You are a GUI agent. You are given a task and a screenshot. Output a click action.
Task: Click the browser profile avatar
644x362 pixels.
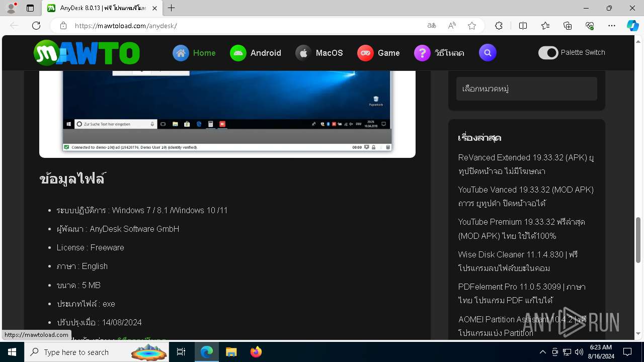pos(11,8)
